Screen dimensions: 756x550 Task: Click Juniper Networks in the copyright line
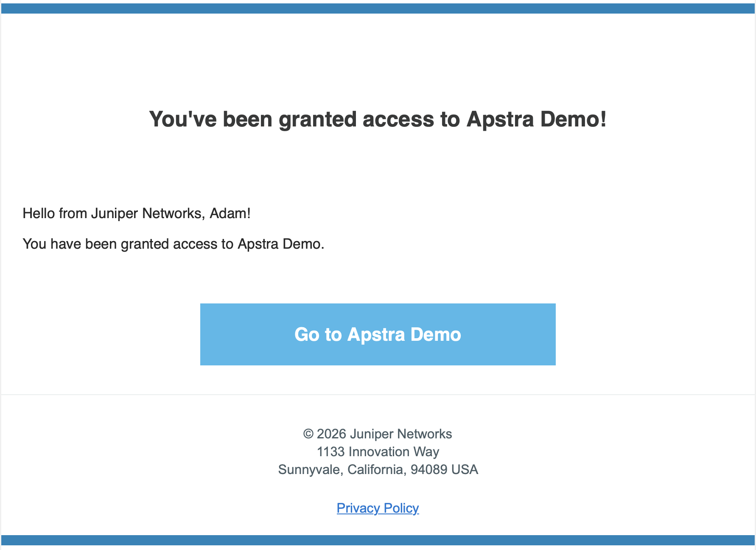(401, 434)
